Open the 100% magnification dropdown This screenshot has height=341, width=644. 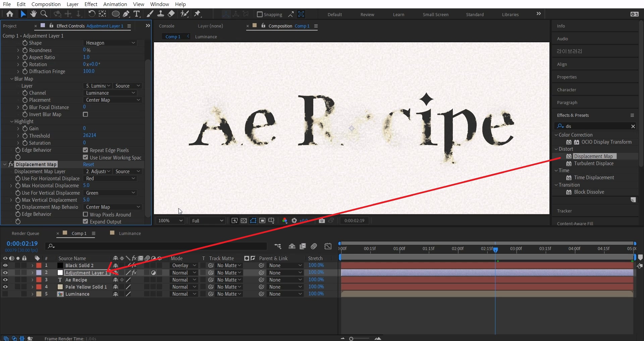(x=170, y=221)
